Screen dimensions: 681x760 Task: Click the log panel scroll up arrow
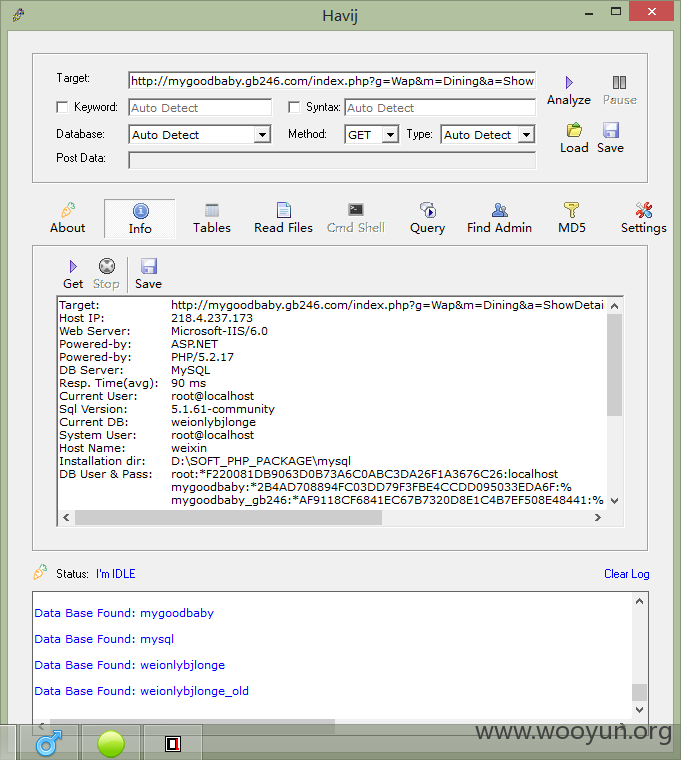click(x=639, y=602)
